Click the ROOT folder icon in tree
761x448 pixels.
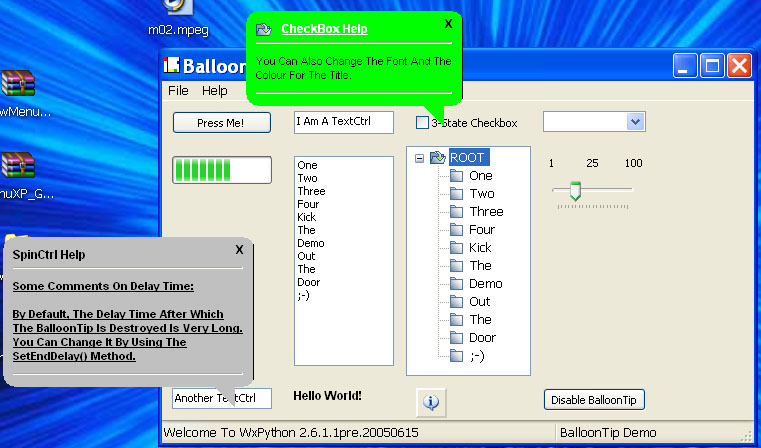coord(438,157)
